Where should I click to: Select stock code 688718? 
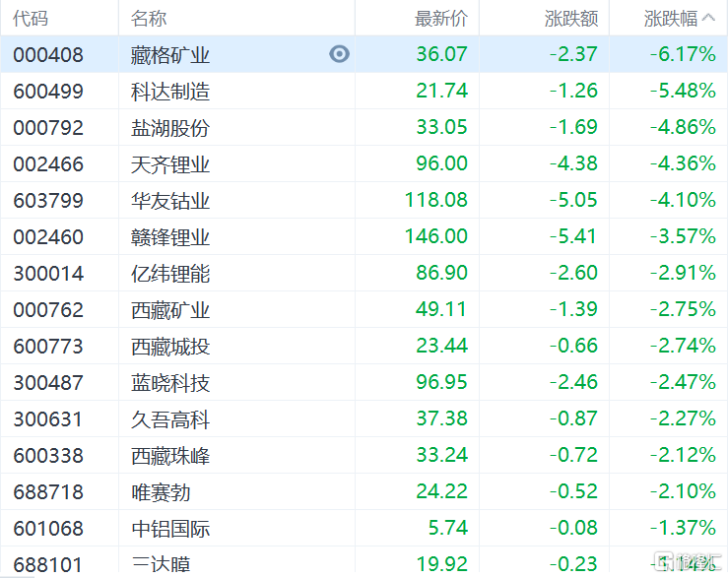click(48, 492)
